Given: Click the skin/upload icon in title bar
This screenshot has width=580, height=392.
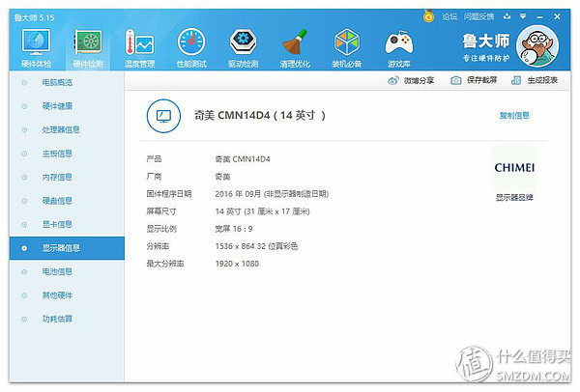Looking at the screenshot, I should pyautogui.click(x=507, y=16).
